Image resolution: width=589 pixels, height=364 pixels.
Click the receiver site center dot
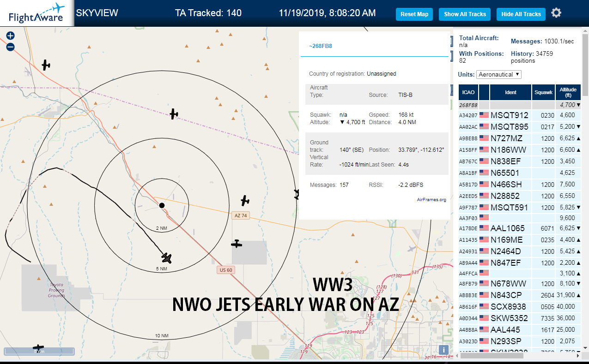tap(162, 205)
